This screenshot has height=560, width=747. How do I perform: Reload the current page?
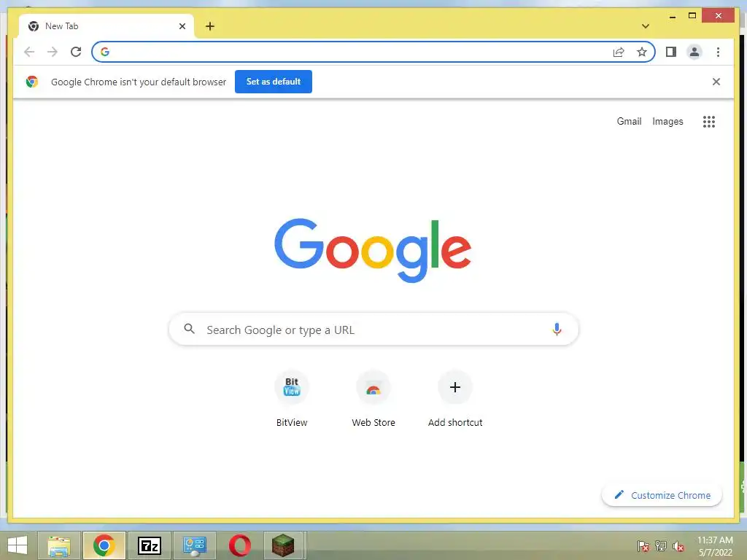[76, 52]
